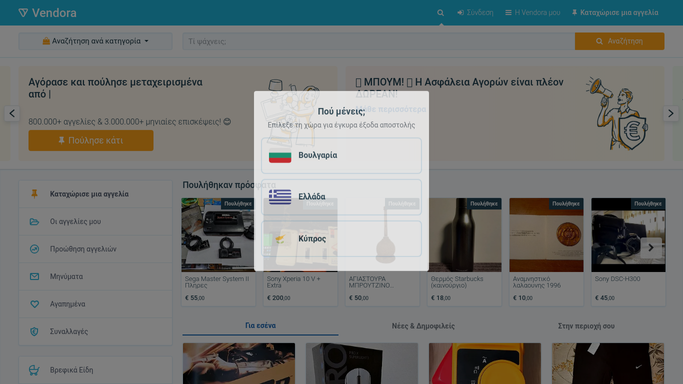Screen dimensions: 683x384
Task: Go to next banner slide arrow
Action: [x=671, y=114]
